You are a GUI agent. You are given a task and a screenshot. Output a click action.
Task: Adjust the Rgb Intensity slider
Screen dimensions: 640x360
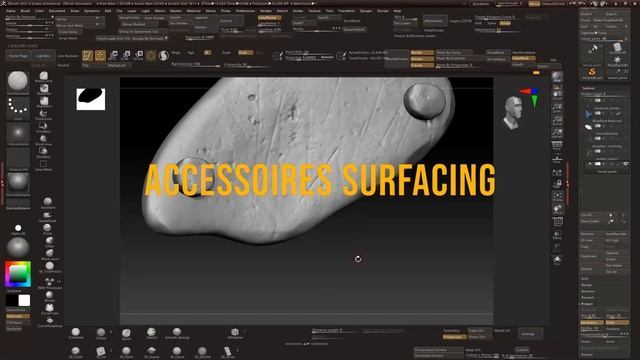195,64
